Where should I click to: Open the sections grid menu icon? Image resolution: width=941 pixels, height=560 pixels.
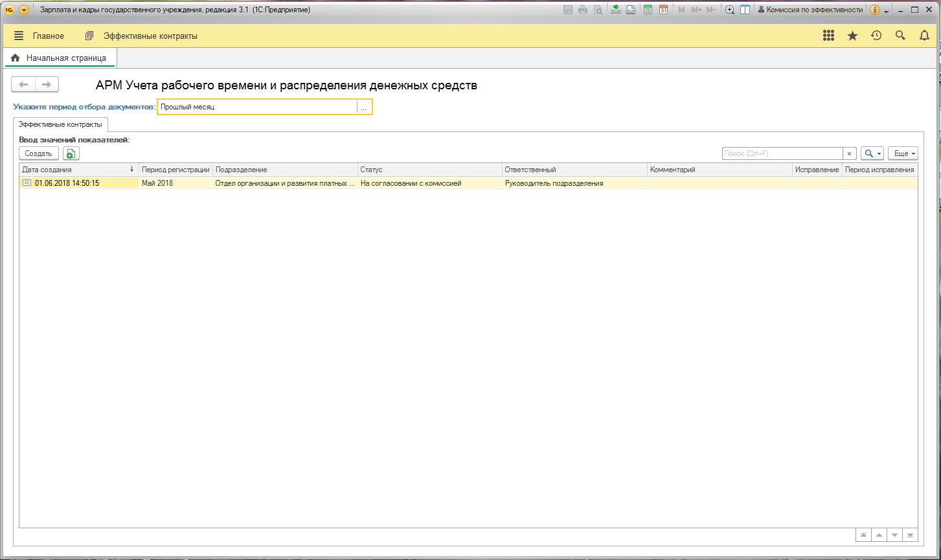(828, 36)
